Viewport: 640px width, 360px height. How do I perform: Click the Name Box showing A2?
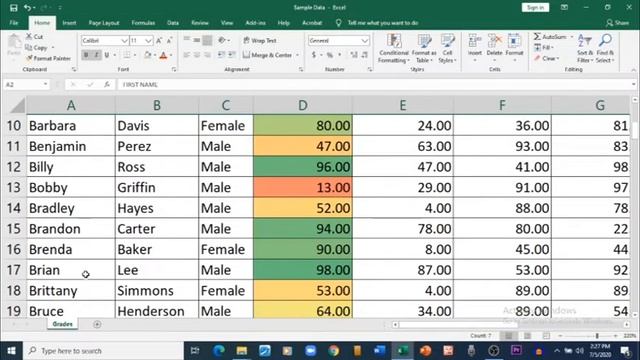coord(23,84)
